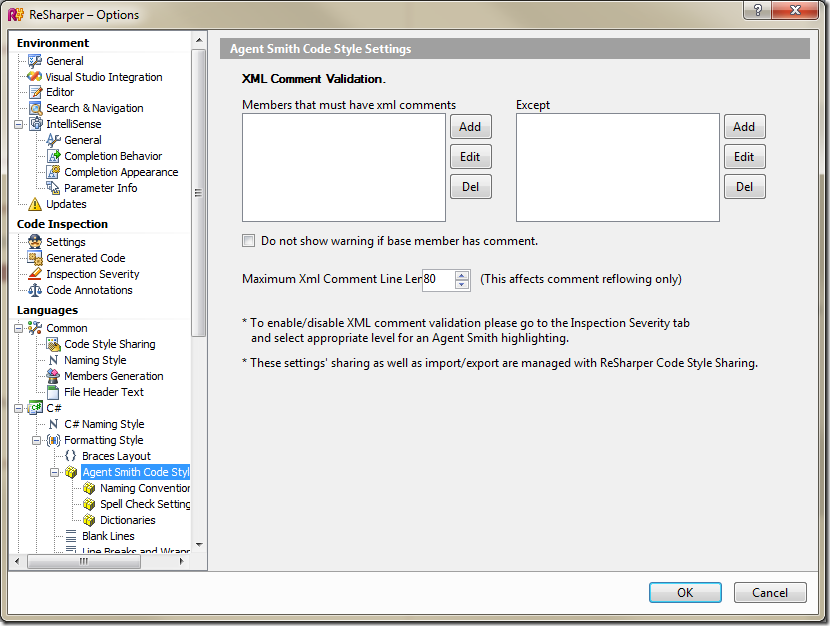Enable 'Do not show warning' checkbox

click(249, 241)
